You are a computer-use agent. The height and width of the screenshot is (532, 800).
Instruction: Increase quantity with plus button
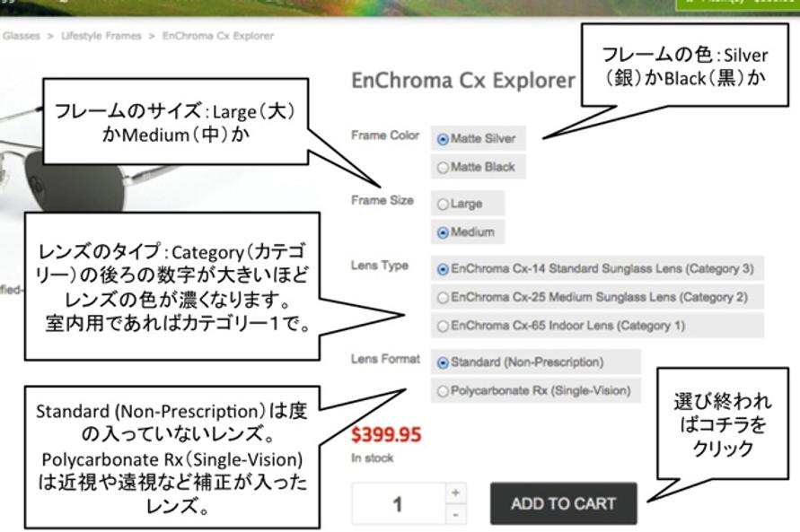coord(455,493)
